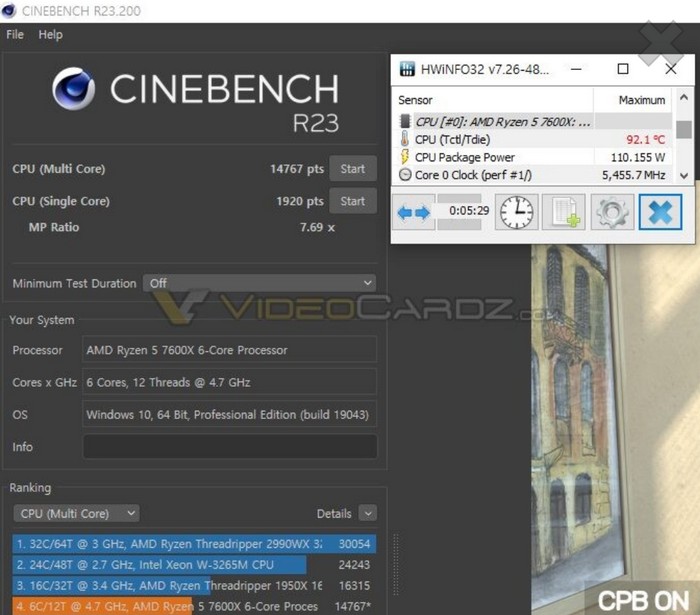Expand the ranking Details arrow

coord(368,513)
